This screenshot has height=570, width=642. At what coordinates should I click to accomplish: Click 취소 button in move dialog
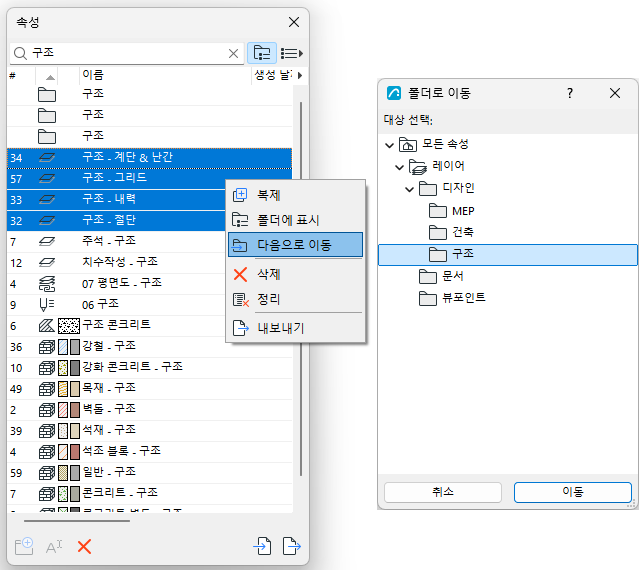coord(443,492)
